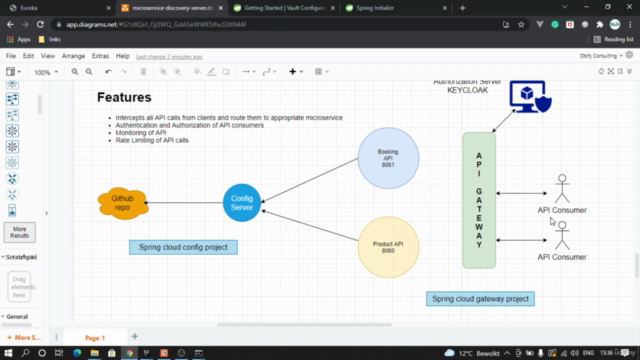This screenshot has width=640, height=360.
Task: Add a new page with plus
Action: pyautogui.click(x=135, y=337)
